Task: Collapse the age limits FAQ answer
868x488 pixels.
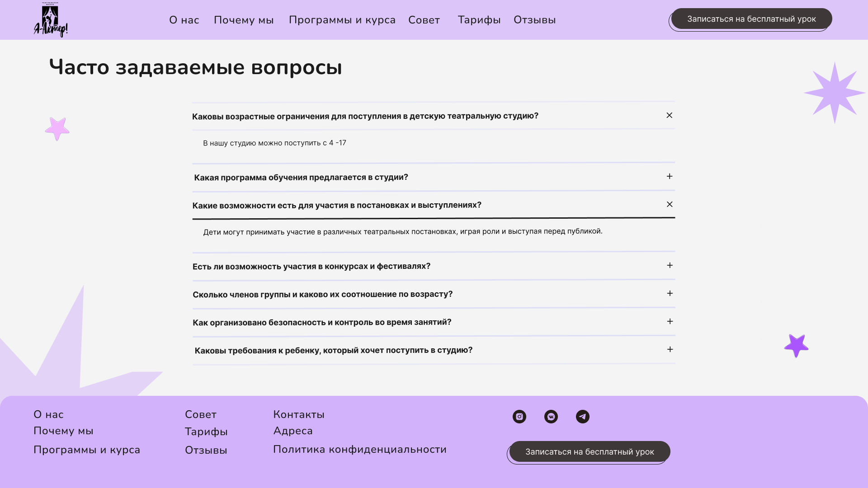Action: pos(669,115)
